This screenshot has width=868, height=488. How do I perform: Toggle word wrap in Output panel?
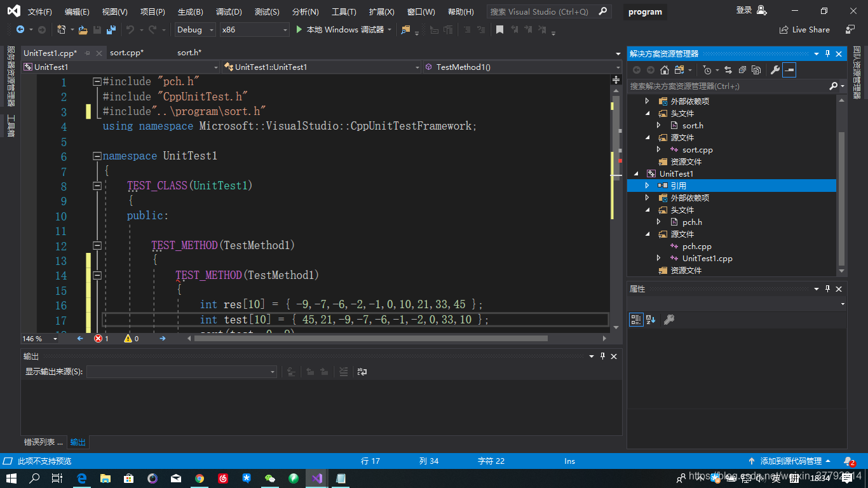[362, 372]
